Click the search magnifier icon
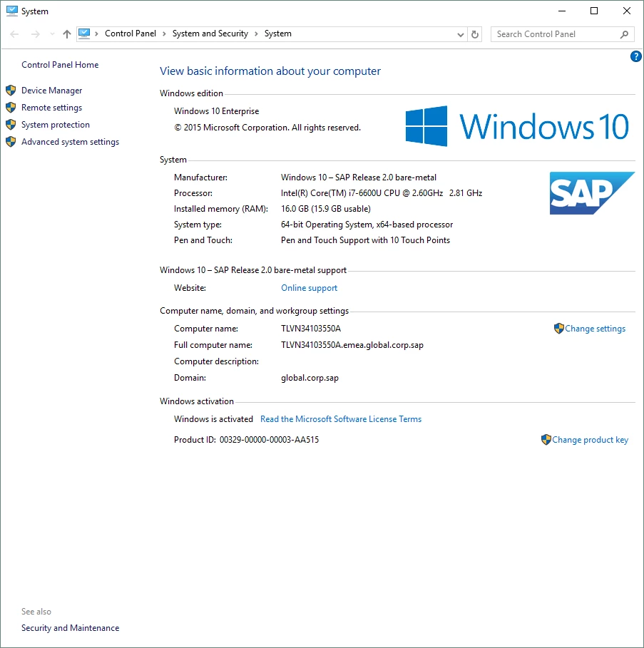 624,34
